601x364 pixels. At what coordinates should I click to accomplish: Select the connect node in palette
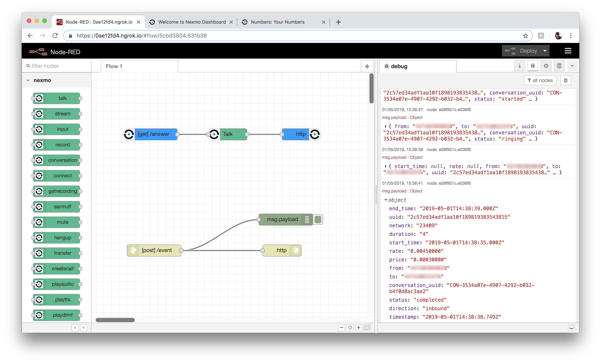pos(57,176)
